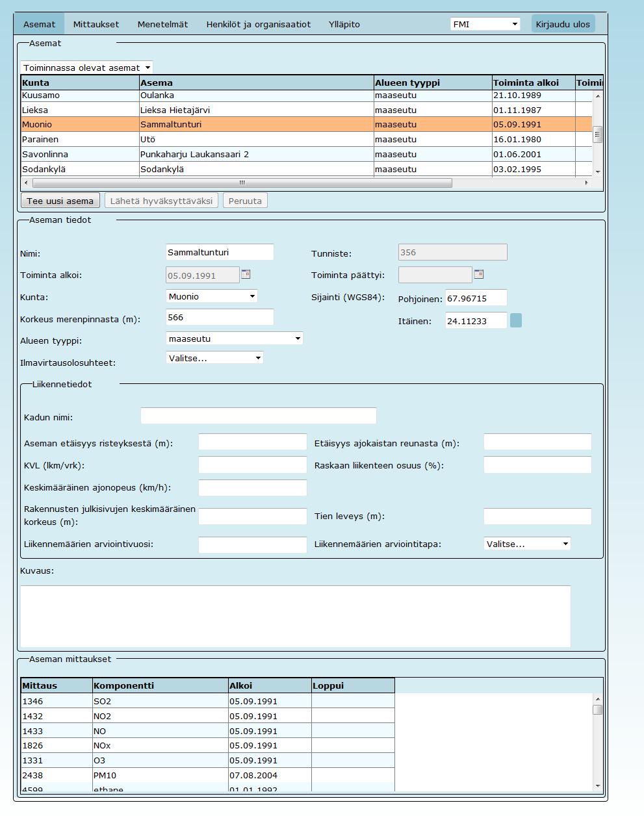Click Etäisyys ajokaistan reunasta field
This screenshot has height=816, width=644.
[x=537, y=442]
